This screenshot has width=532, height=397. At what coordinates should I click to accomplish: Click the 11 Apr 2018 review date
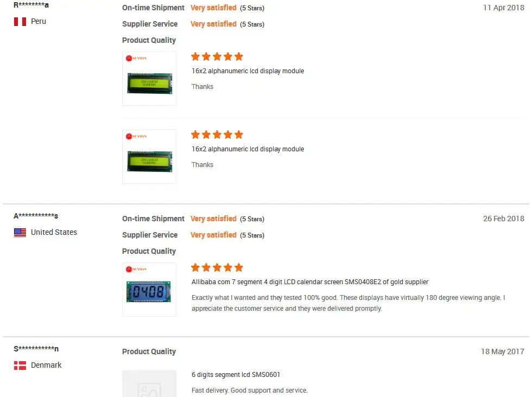tap(504, 8)
